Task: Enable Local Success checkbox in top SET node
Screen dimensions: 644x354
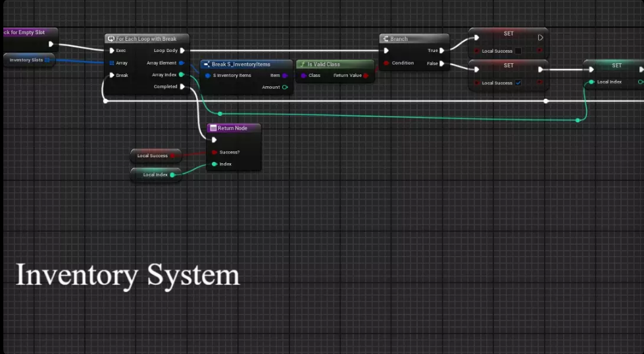Action: (518, 51)
